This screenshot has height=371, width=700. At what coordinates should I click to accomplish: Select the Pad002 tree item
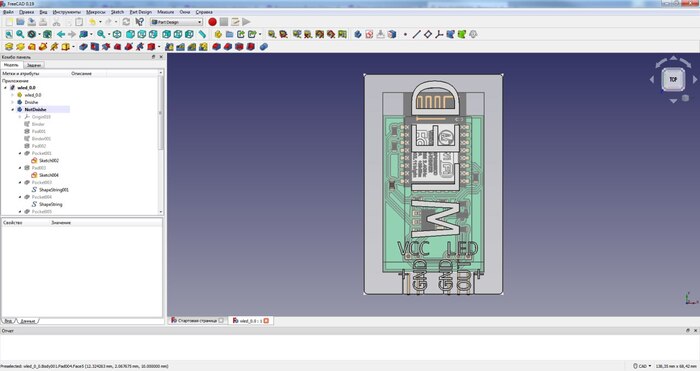pyautogui.click(x=39, y=146)
